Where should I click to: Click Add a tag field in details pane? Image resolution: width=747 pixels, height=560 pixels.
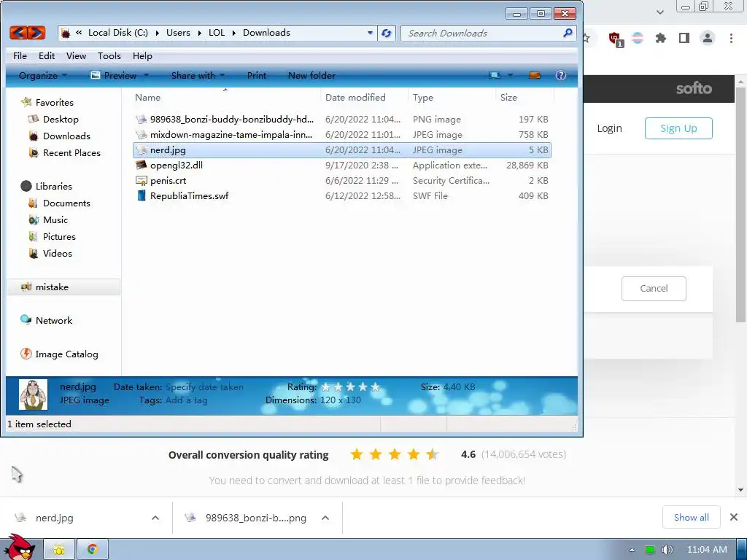click(186, 400)
